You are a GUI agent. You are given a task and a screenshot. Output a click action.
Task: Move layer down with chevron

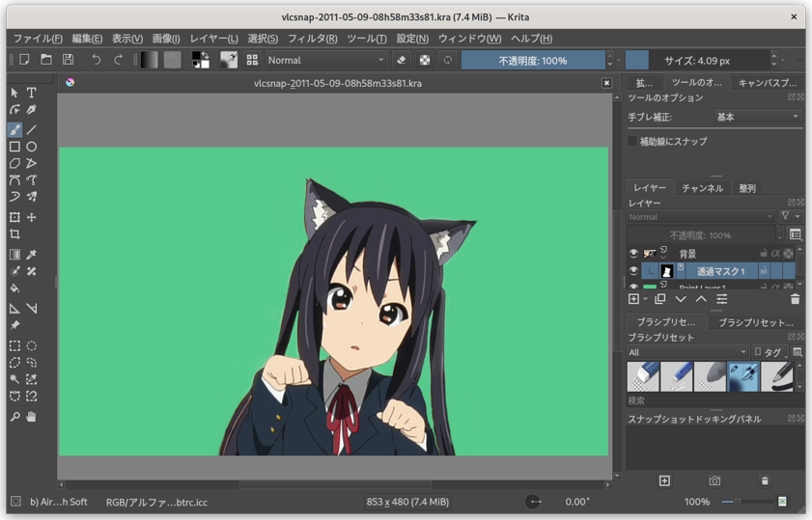pyautogui.click(x=681, y=299)
